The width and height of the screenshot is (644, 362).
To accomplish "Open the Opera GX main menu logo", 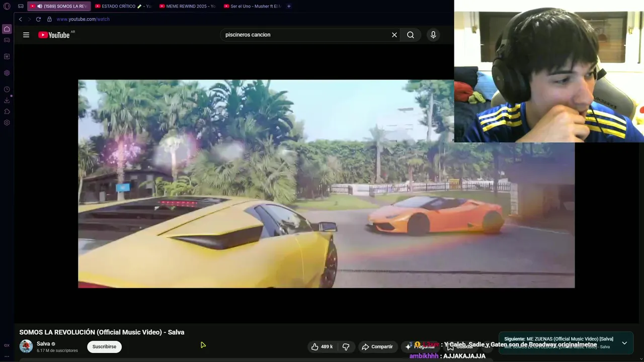I will coord(7,6).
